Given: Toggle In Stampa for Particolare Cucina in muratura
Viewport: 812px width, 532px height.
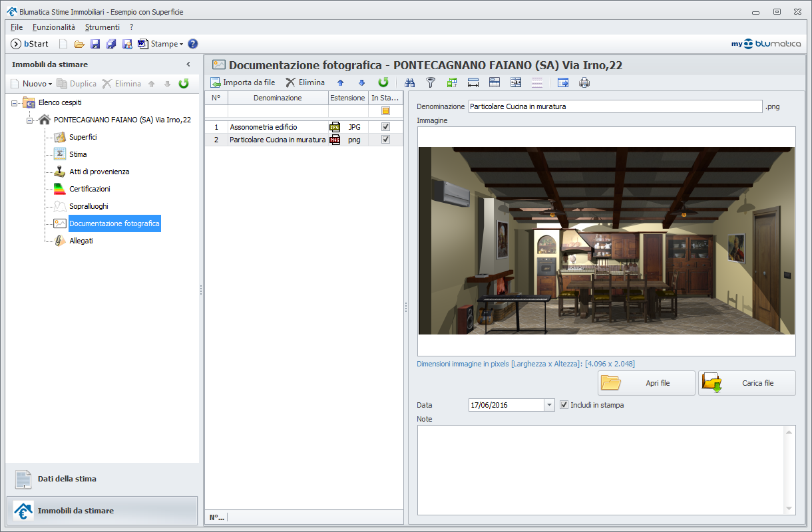Looking at the screenshot, I should click(x=385, y=140).
